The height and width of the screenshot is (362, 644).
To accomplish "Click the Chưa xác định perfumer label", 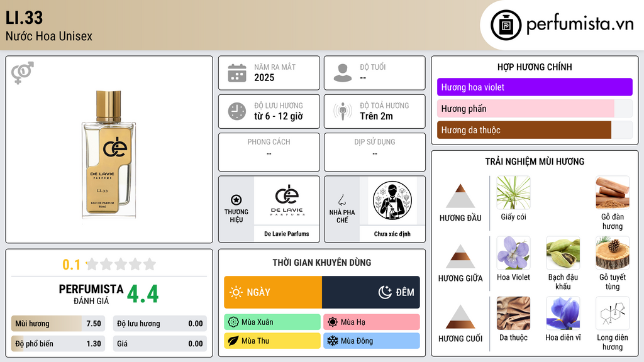I will 392,234.
